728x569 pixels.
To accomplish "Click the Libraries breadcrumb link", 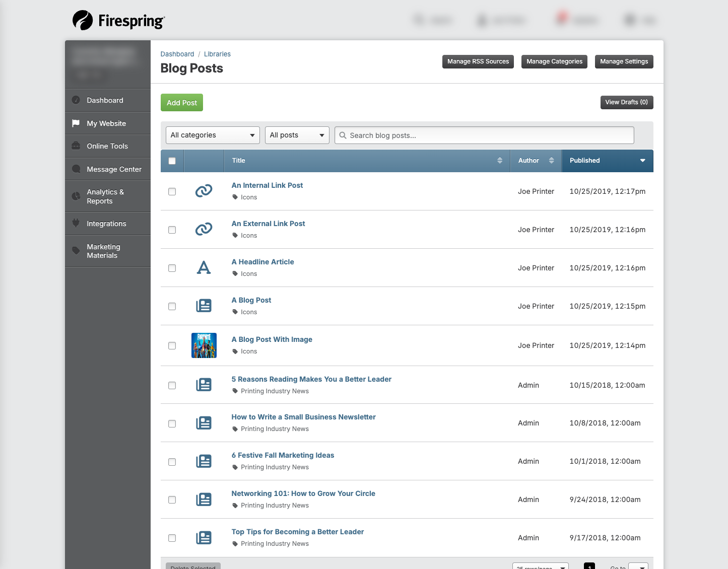I will pyautogui.click(x=217, y=54).
